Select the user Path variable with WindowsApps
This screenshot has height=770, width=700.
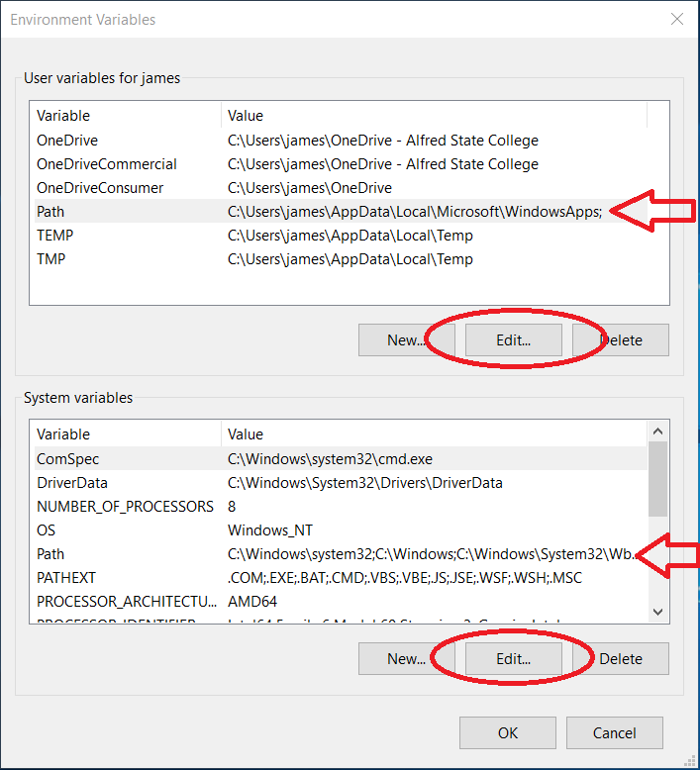[x=341, y=211]
